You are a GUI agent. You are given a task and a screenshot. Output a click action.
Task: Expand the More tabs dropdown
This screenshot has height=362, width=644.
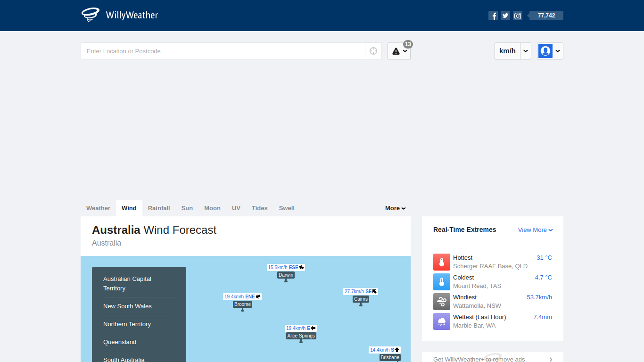click(x=395, y=208)
